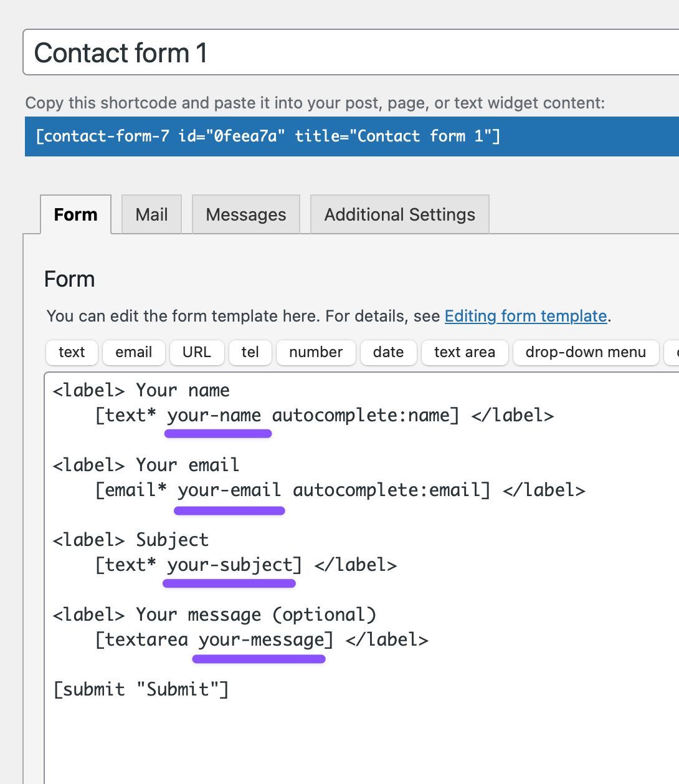The image size is (679, 784).
Task: Click the your-message field in template
Action: click(x=261, y=639)
